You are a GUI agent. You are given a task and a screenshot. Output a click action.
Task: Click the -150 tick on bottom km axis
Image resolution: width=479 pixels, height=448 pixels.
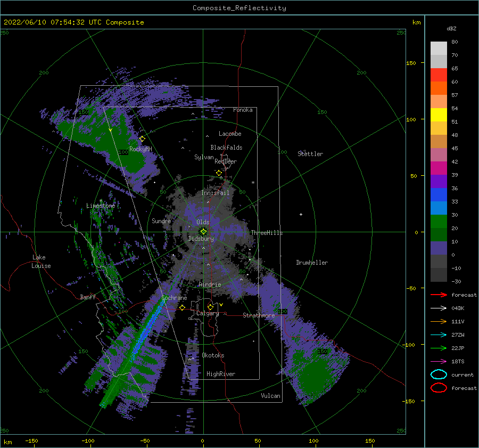(31, 441)
